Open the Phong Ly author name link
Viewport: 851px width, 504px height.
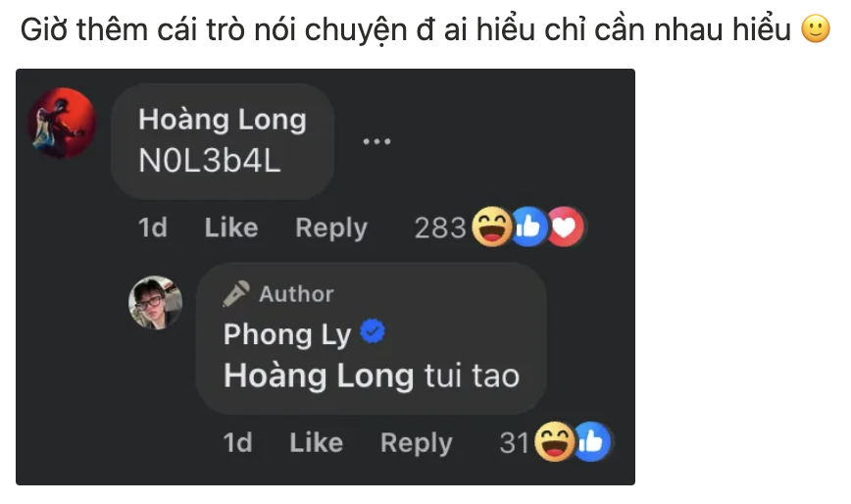[x=287, y=334]
